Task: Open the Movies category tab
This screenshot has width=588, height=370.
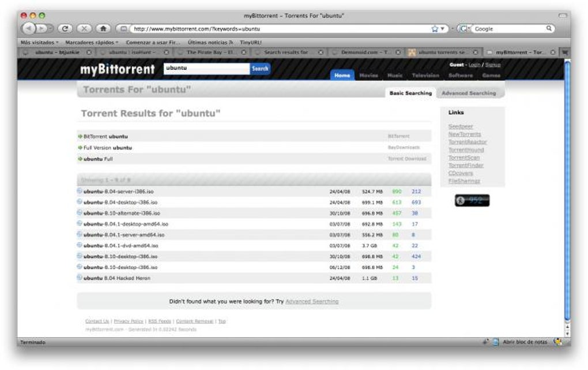Action: coord(368,76)
